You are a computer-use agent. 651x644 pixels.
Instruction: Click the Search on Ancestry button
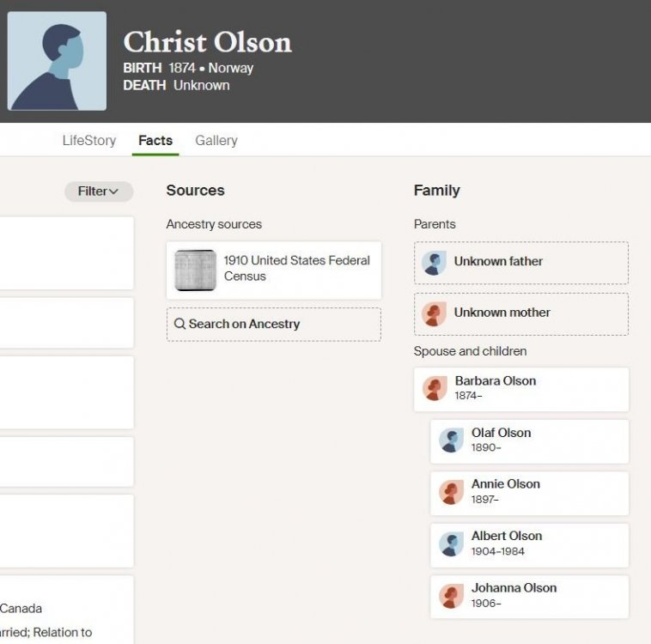click(274, 325)
